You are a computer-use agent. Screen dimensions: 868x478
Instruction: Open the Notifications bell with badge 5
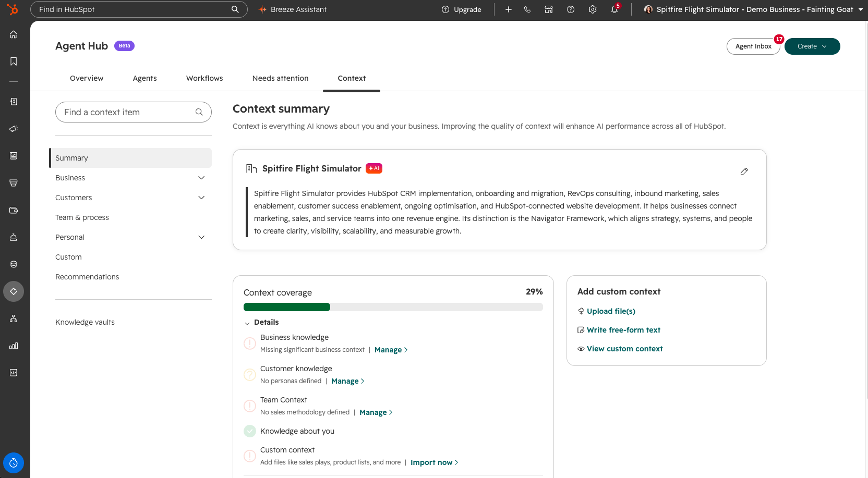[615, 9]
